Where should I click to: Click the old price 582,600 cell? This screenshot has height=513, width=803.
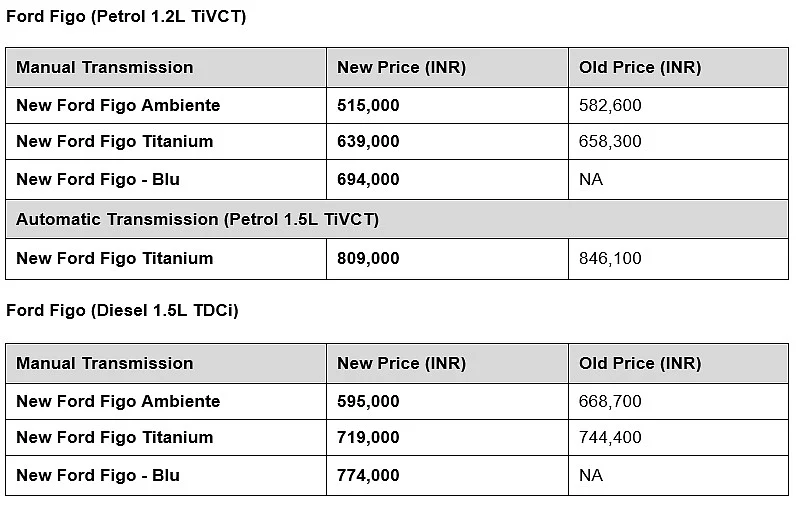678,105
